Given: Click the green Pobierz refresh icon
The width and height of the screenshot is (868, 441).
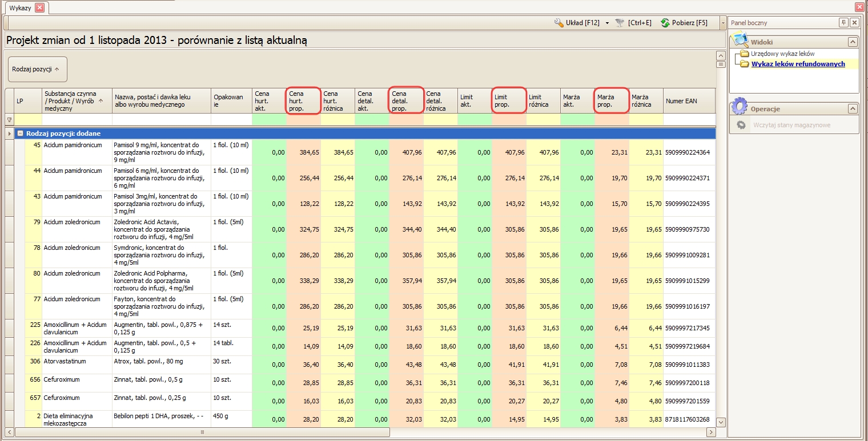Looking at the screenshot, I should [x=665, y=23].
